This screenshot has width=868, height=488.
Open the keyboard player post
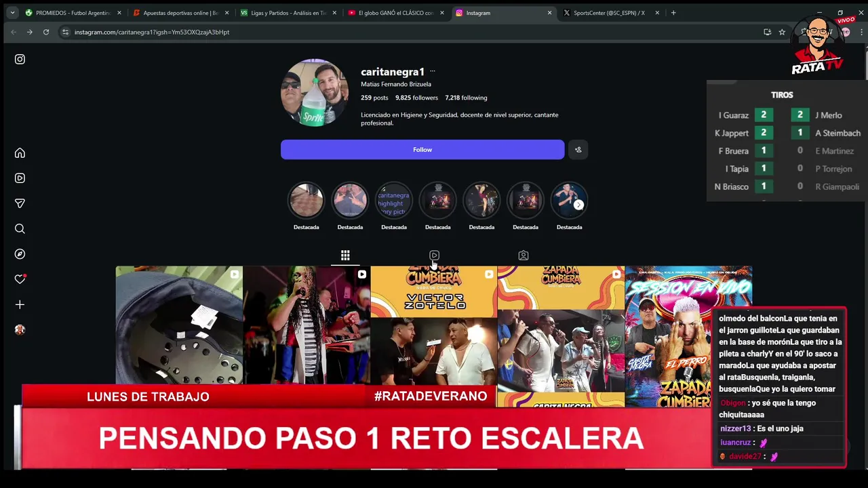307,325
